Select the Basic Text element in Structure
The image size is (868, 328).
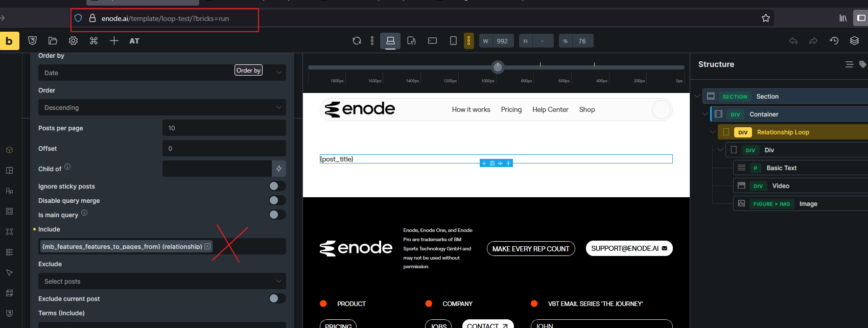point(800,168)
